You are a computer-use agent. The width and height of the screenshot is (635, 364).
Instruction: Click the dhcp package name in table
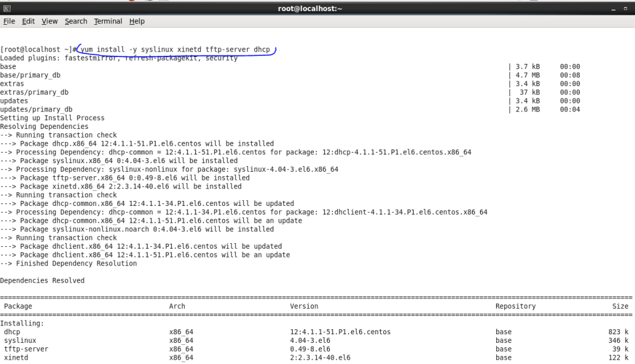point(12,332)
